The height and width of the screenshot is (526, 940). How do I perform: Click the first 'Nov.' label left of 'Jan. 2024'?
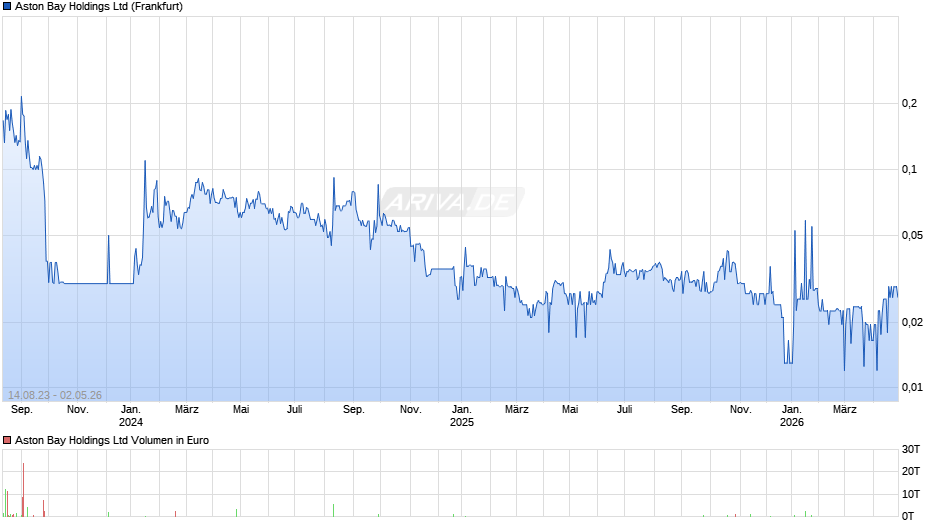(77, 410)
